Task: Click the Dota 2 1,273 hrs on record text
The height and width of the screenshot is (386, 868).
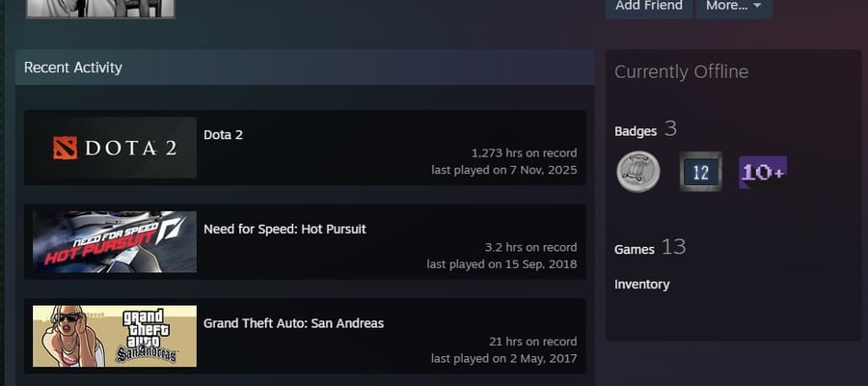Action: coord(524,152)
